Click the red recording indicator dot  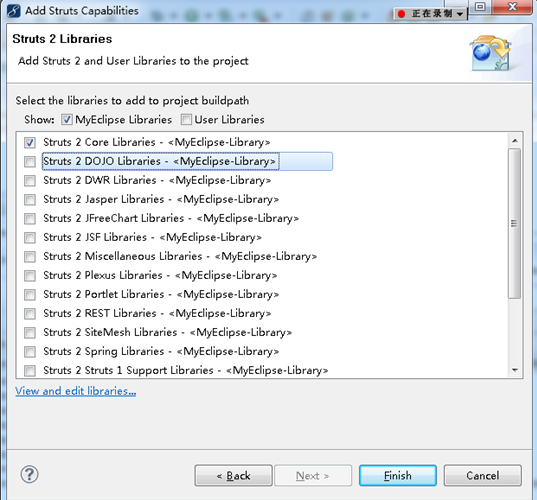click(x=401, y=14)
